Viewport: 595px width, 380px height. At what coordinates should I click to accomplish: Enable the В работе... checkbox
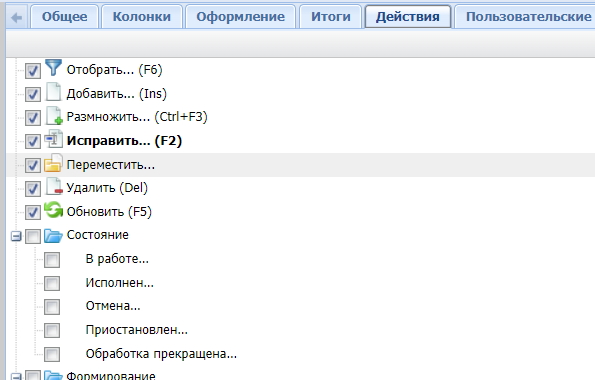click(52, 260)
